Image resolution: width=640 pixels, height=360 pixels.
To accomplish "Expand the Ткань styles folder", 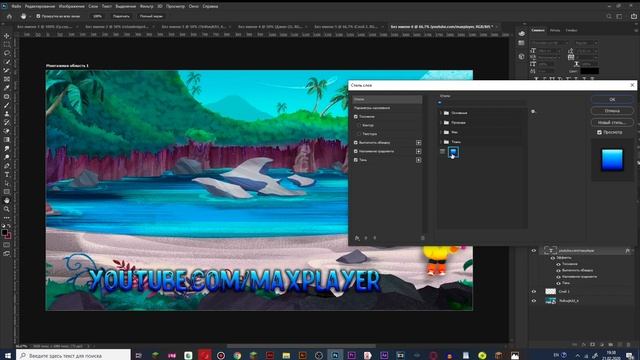I will tap(441, 142).
